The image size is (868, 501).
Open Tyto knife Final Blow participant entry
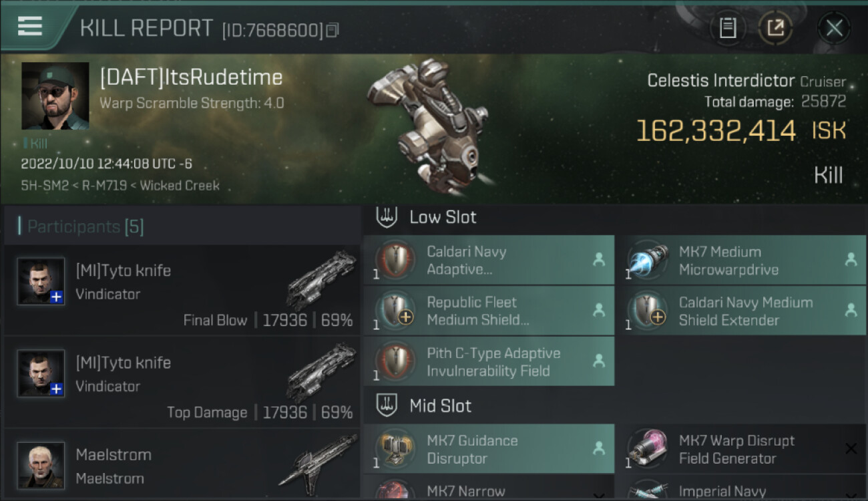(x=182, y=290)
